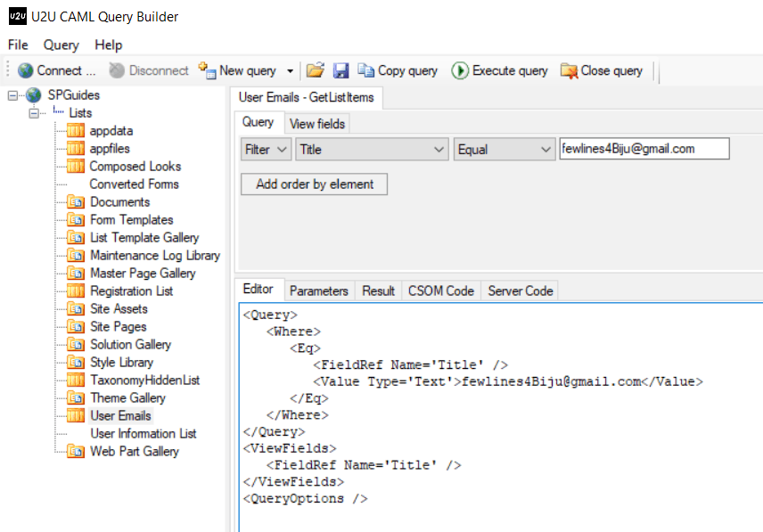Click the Master Page Gallery icon
Screen dimensions: 763x532
[76, 274]
